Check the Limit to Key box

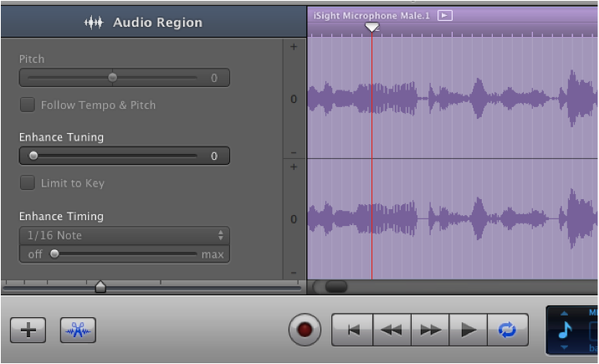tap(28, 182)
